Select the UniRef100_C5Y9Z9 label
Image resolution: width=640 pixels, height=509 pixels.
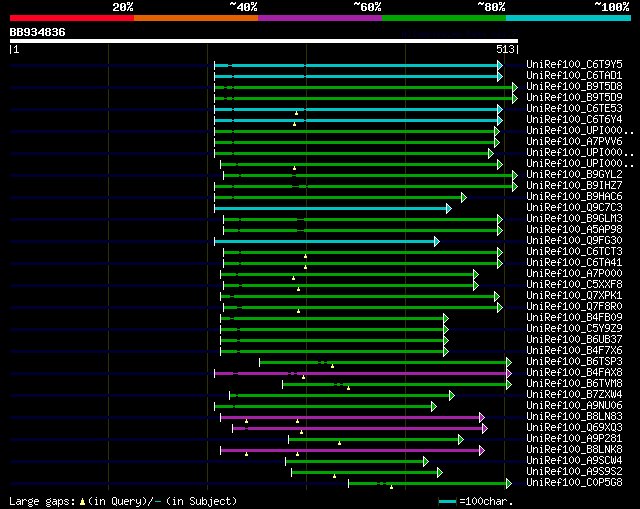click(574, 329)
